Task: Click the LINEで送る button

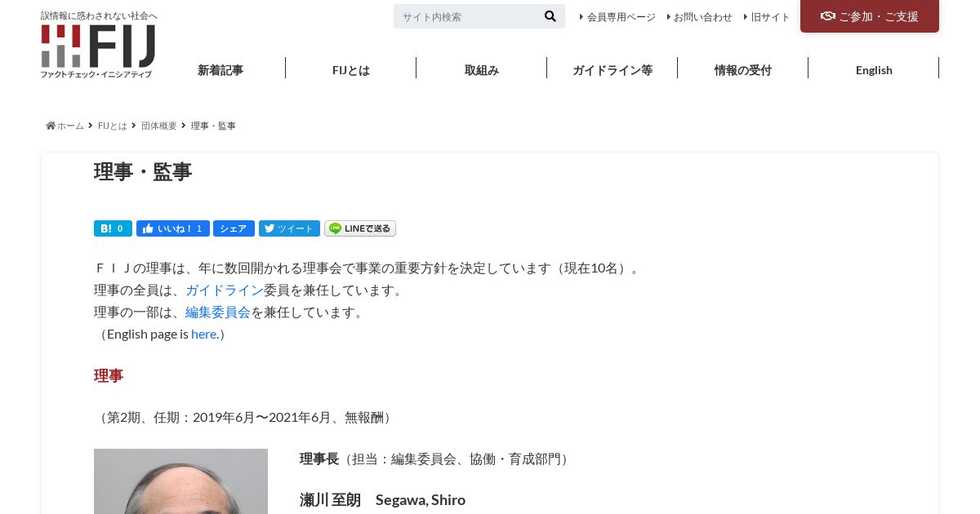Action: 360,228
